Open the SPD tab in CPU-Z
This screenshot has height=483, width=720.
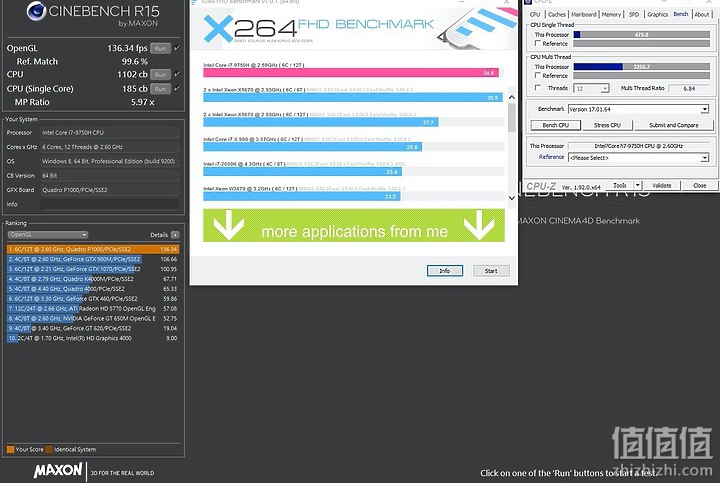pyautogui.click(x=634, y=15)
